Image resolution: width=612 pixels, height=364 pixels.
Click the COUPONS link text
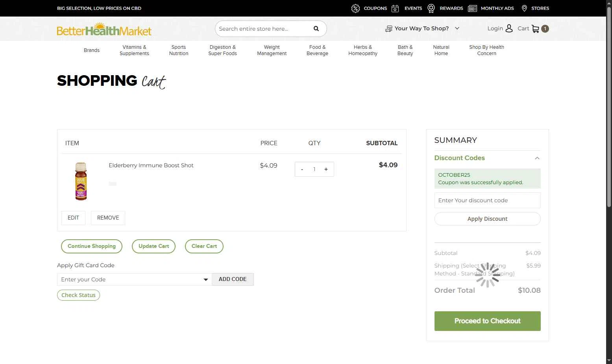(x=375, y=8)
